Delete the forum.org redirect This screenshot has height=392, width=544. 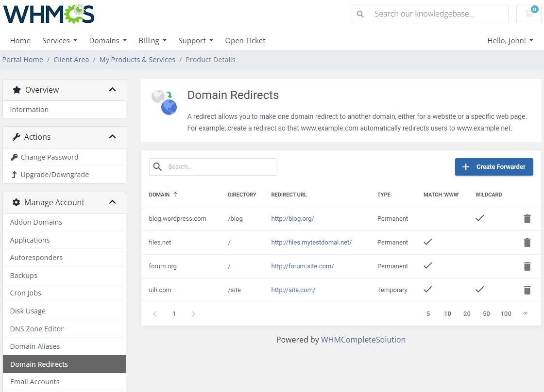[x=527, y=266]
